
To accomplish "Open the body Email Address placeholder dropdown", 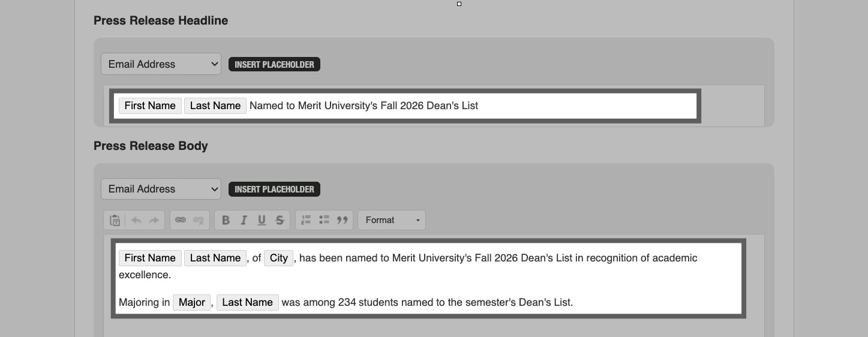I will click(x=161, y=189).
